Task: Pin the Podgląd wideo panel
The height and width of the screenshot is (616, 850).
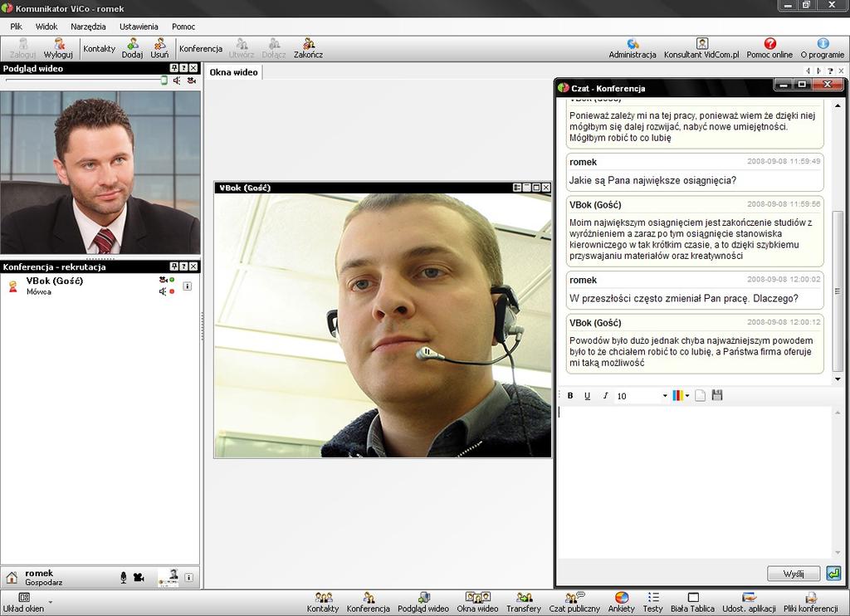Action: click(174, 68)
